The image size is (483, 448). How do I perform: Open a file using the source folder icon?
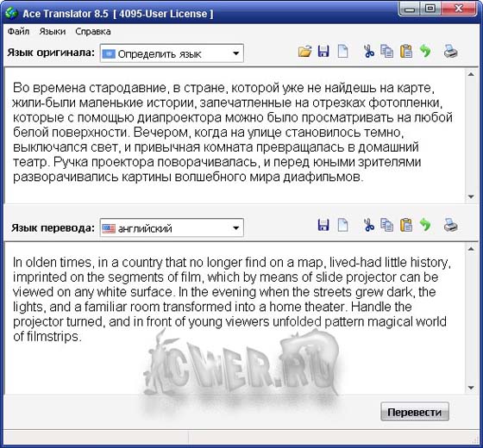[304, 52]
